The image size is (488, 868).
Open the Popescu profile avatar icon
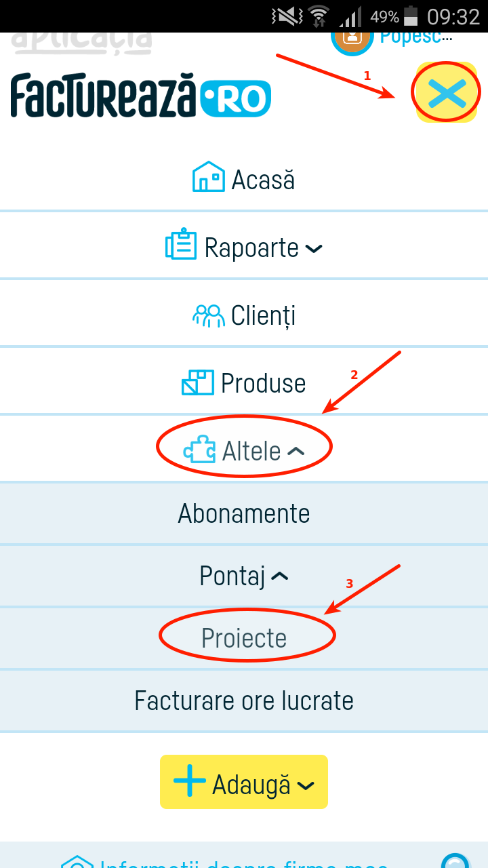coord(351,39)
